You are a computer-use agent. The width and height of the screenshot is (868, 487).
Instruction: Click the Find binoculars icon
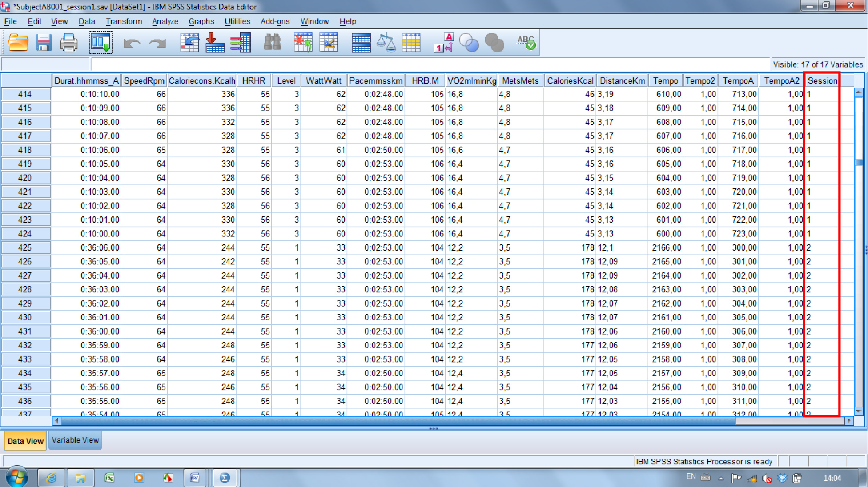(x=272, y=43)
